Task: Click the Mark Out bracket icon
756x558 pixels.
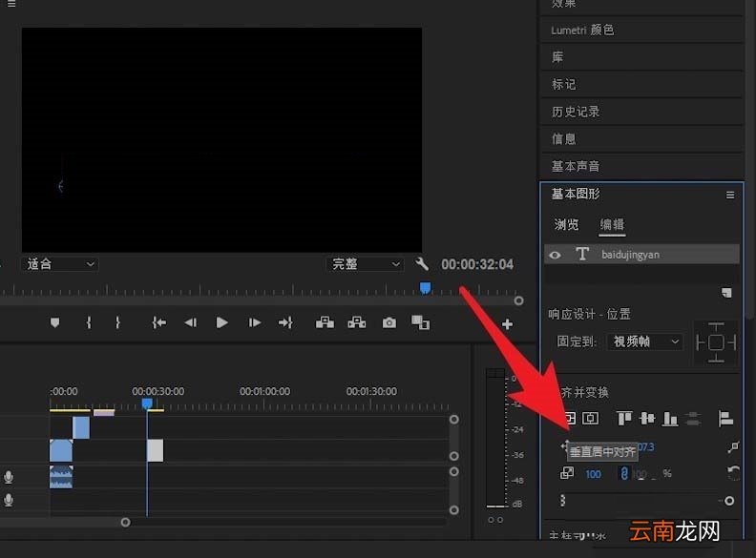Action: [x=117, y=322]
